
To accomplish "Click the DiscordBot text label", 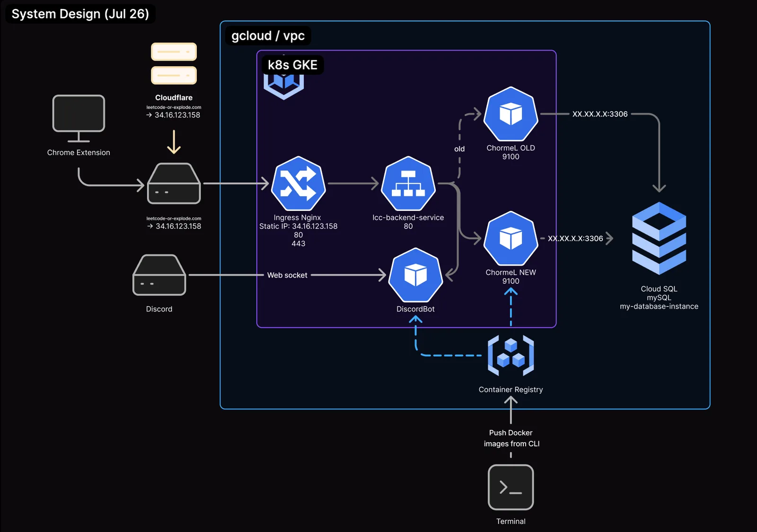I will pyautogui.click(x=415, y=309).
